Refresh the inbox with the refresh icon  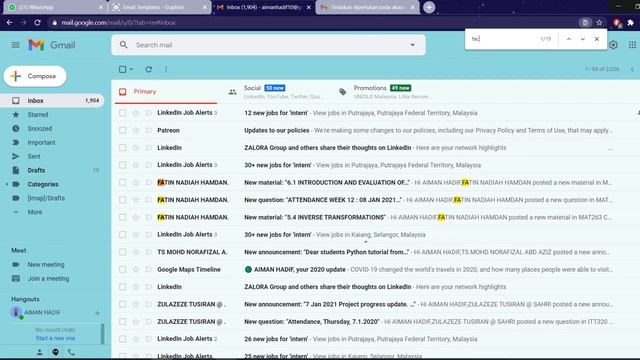coord(149,69)
